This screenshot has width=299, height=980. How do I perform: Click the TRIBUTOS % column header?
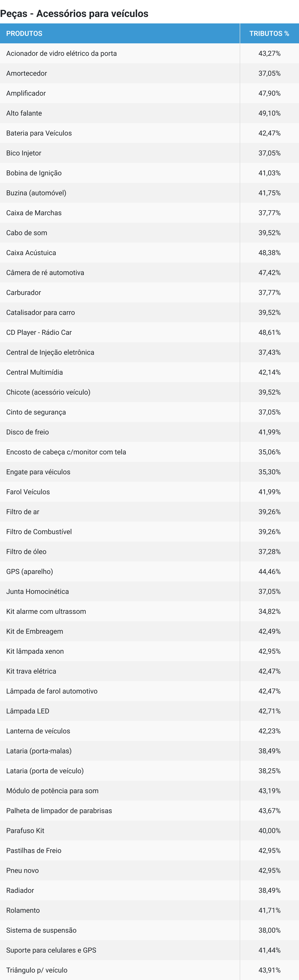tap(269, 33)
